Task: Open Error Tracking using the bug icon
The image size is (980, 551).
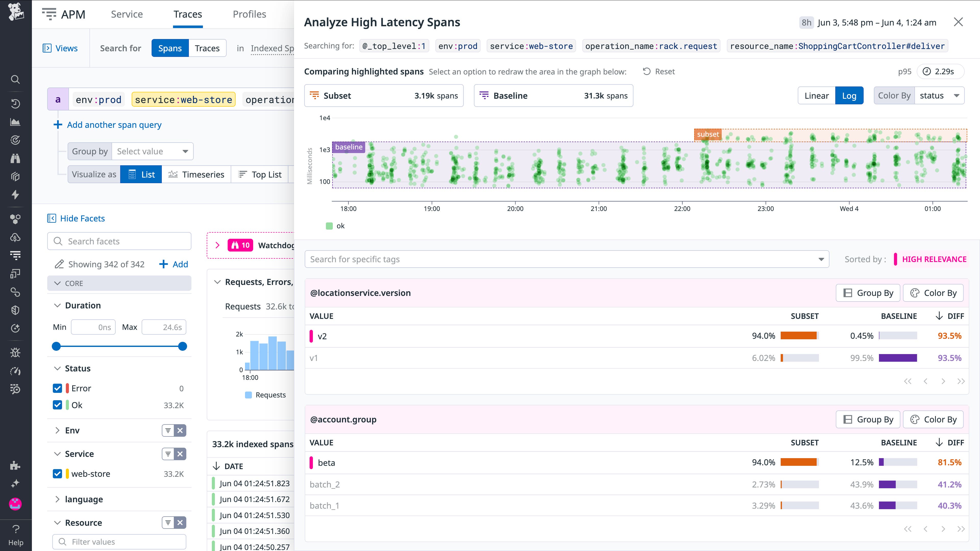Action: (15, 353)
